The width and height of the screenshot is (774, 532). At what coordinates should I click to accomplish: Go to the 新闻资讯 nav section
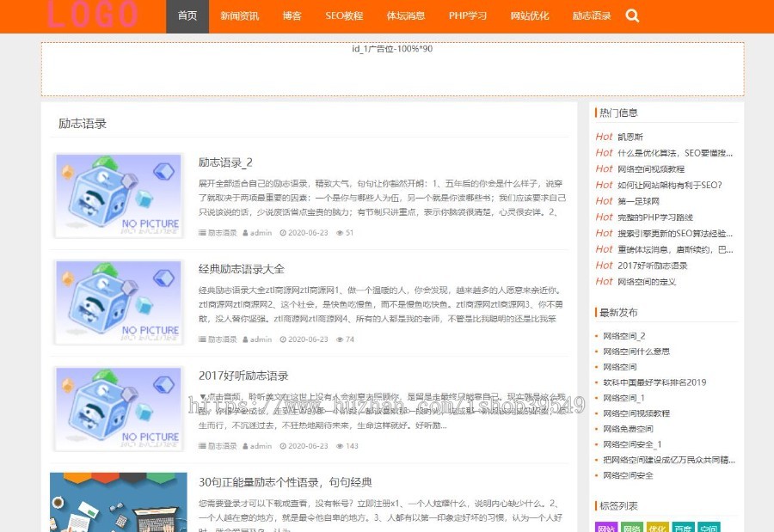(239, 16)
